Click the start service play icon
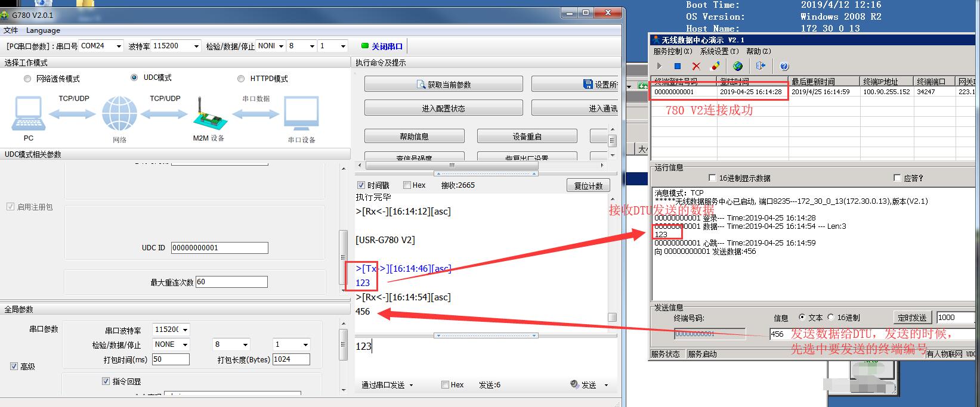980x407 pixels. tap(659, 66)
